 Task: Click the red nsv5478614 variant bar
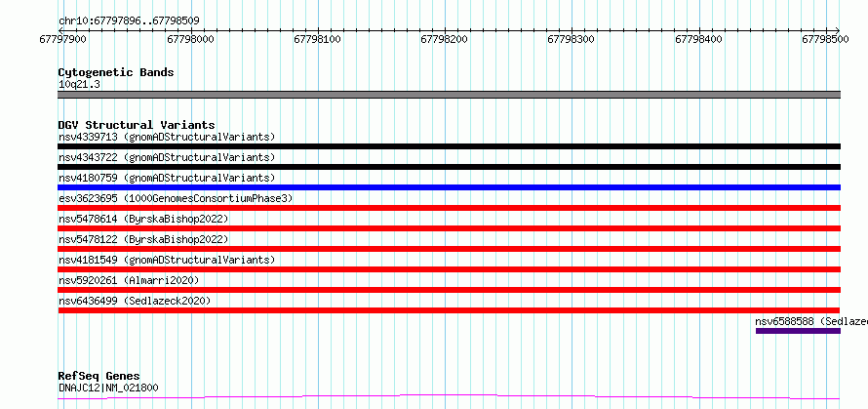point(449,228)
